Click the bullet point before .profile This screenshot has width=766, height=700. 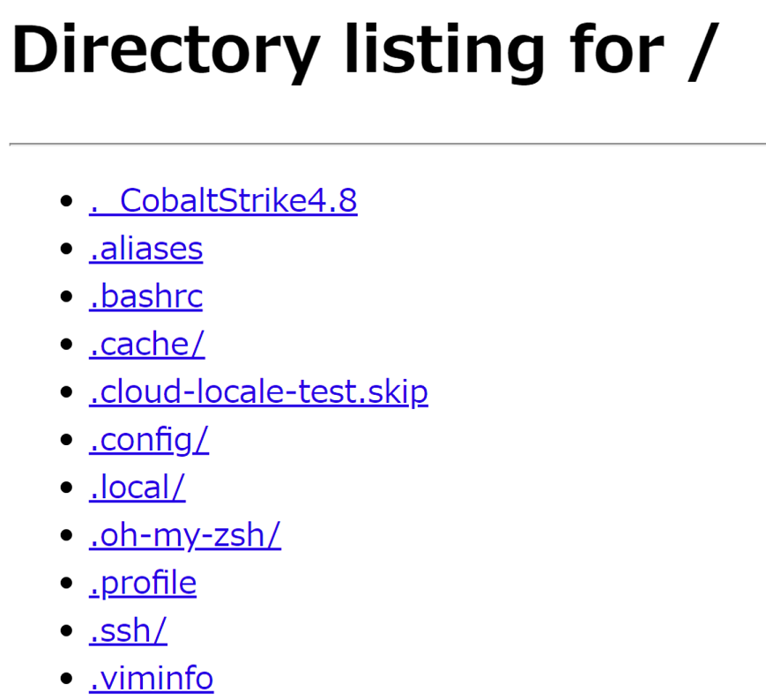click(65, 584)
